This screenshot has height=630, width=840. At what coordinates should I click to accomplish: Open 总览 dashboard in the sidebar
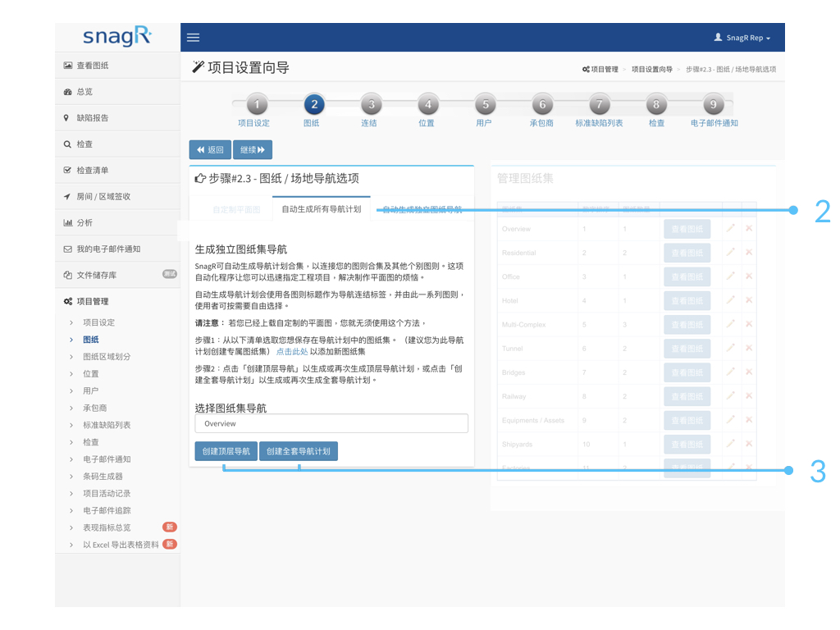pos(117,92)
